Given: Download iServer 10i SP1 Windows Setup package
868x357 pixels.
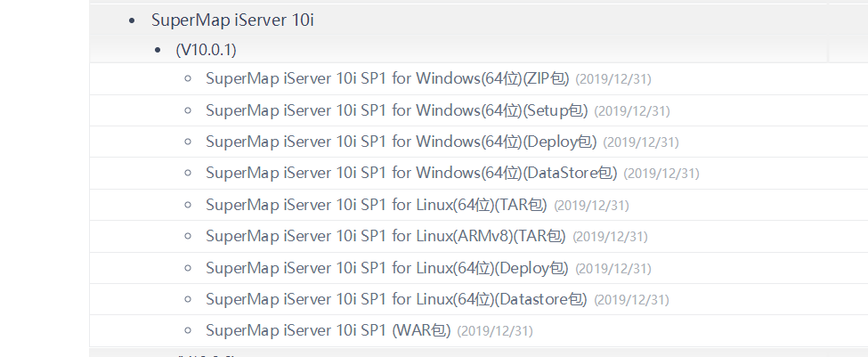Looking at the screenshot, I should tap(397, 110).
